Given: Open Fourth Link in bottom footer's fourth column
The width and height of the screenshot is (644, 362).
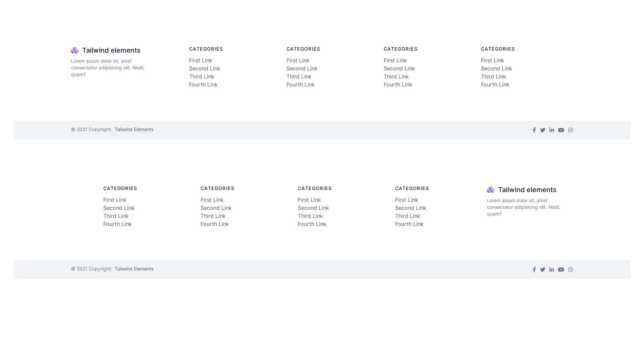Looking at the screenshot, I should pyautogui.click(x=409, y=224).
